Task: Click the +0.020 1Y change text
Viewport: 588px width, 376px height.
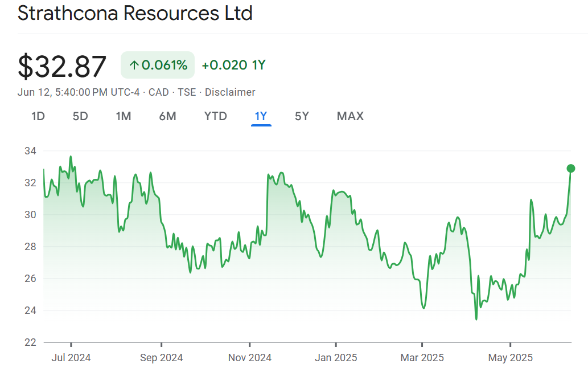Action: tap(233, 66)
